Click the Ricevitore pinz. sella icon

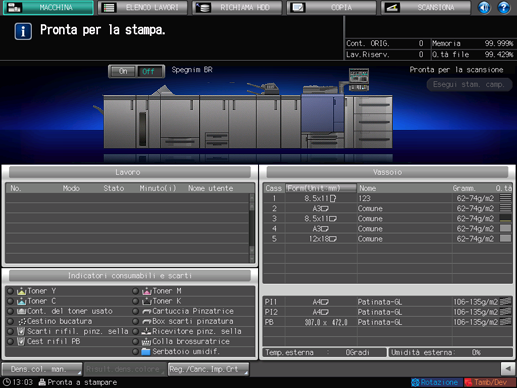tap(147, 331)
